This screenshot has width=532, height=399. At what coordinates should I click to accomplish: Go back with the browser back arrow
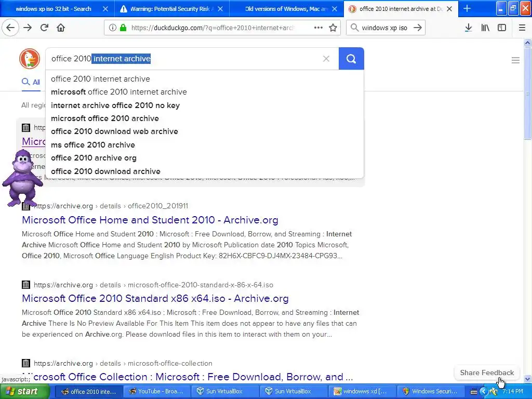[10, 28]
